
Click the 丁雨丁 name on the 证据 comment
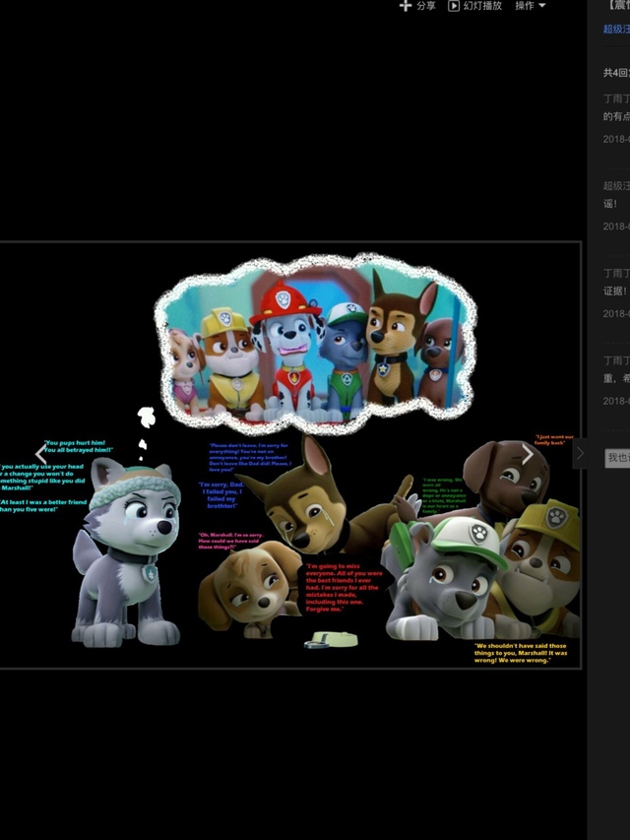(616, 273)
